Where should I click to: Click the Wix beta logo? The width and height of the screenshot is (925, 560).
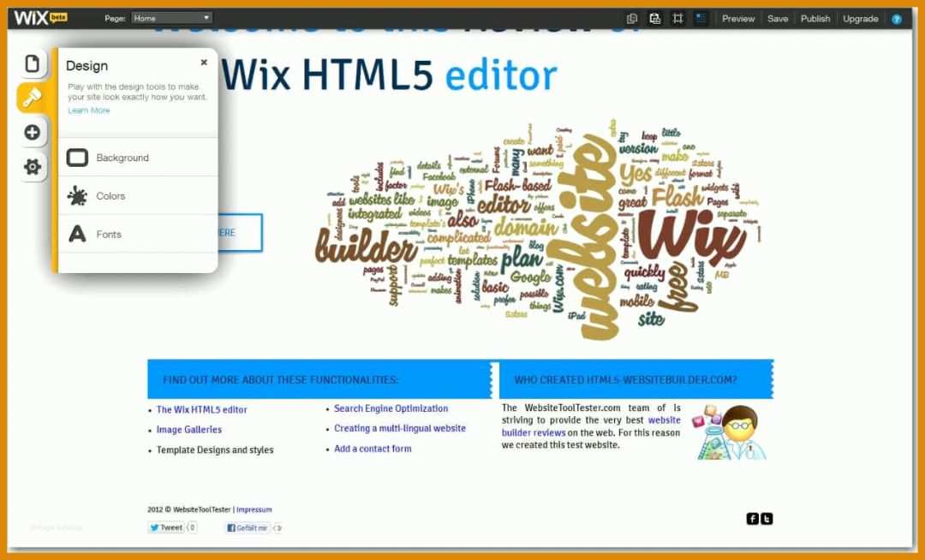40,18
